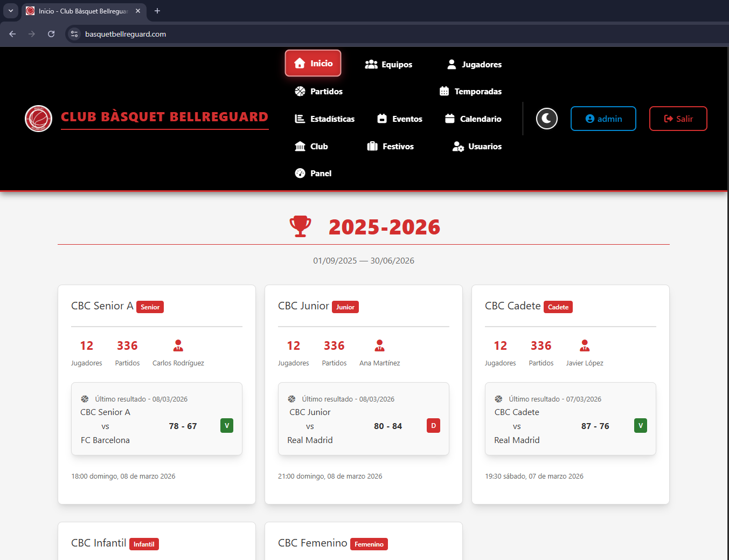
Task: Open the Equipos menu item
Action: click(x=388, y=64)
